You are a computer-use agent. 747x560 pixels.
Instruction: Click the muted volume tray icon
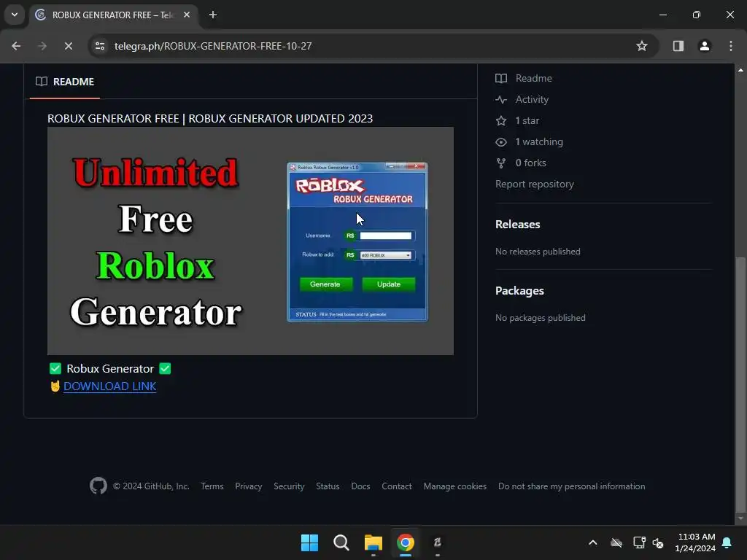659,542
